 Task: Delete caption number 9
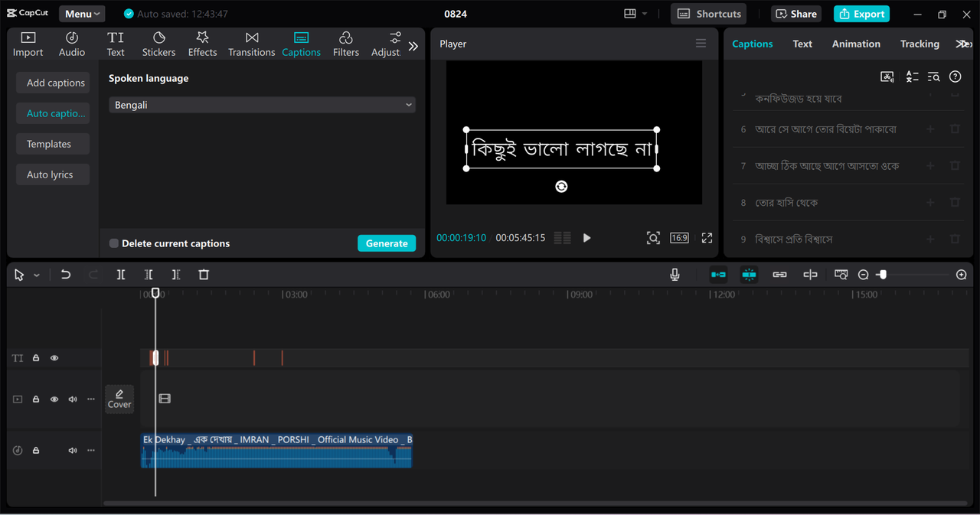(955, 240)
